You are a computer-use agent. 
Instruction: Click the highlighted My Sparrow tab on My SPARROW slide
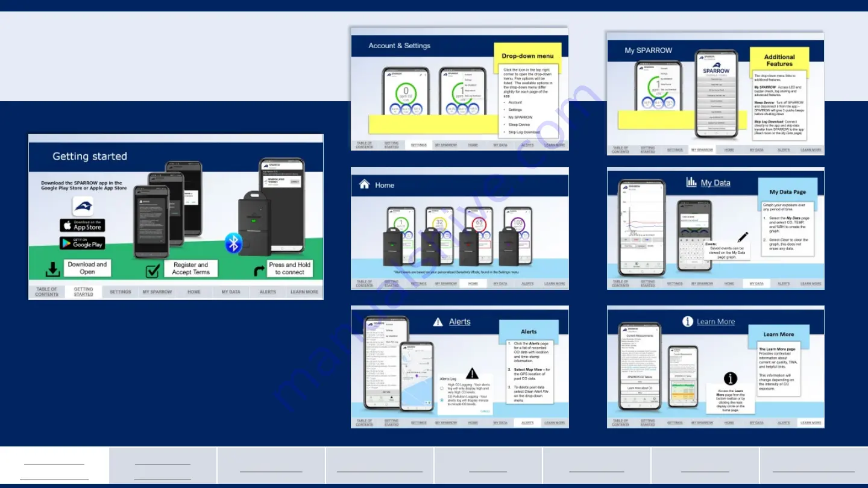(x=702, y=150)
